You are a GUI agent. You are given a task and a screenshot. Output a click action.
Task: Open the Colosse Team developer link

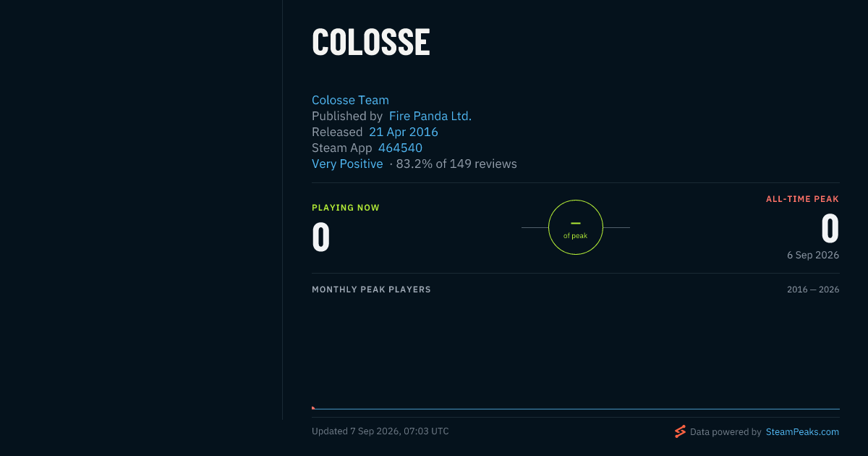coord(350,100)
